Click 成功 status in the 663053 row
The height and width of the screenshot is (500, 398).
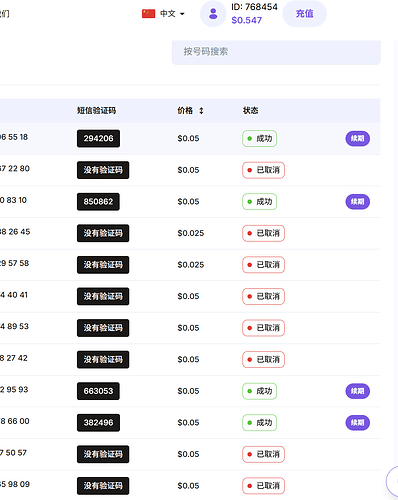click(x=259, y=391)
